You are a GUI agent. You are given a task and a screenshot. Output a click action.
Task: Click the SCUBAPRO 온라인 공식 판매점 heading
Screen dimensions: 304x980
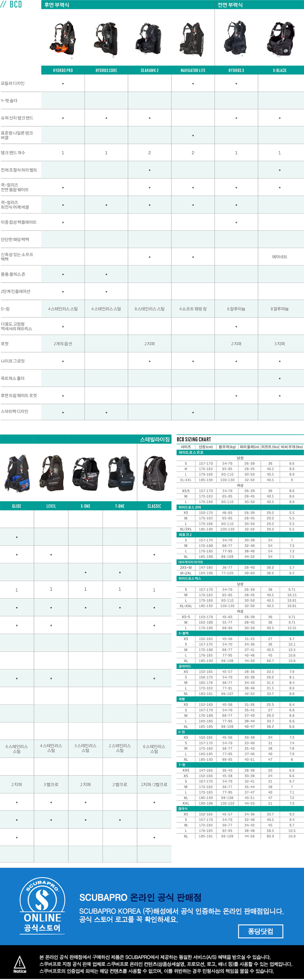[x=140, y=898]
